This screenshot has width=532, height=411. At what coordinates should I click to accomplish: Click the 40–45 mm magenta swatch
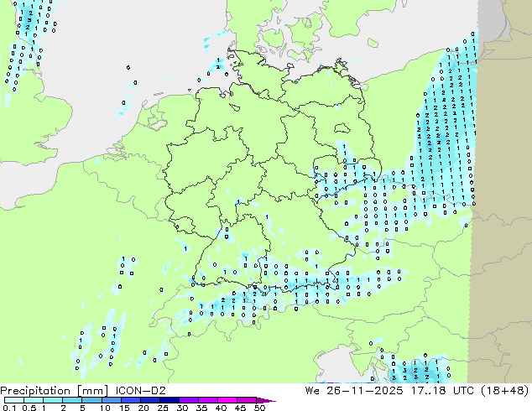[227, 400]
